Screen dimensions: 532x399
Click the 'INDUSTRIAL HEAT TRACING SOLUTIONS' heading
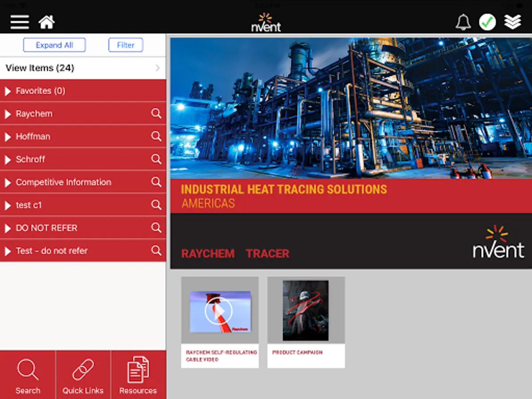pyautogui.click(x=284, y=189)
